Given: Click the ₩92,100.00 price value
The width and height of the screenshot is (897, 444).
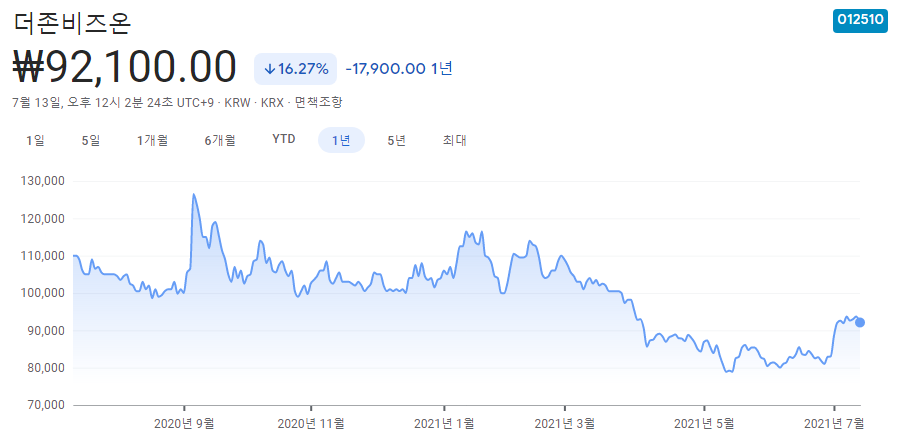Looking at the screenshot, I should pos(124,67).
